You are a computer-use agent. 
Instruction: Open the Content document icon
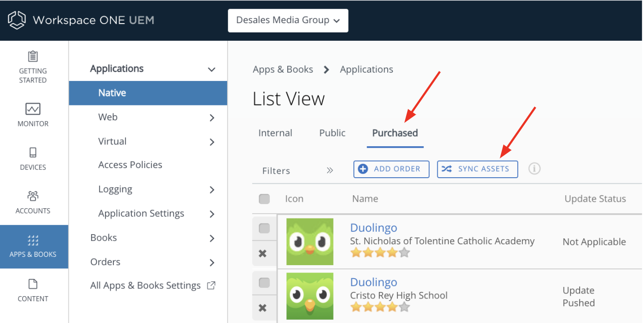click(x=33, y=284)
